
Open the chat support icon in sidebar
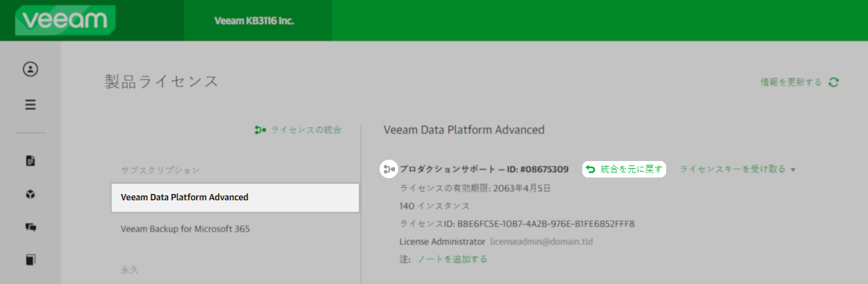pyautogui.click(x=30, y=227)
